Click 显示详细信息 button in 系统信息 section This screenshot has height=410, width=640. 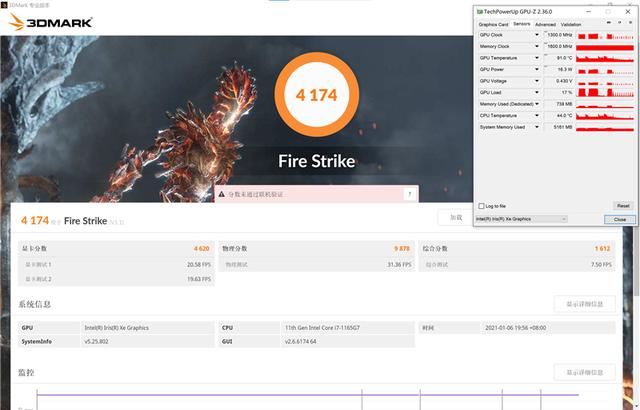coord(584,304)
